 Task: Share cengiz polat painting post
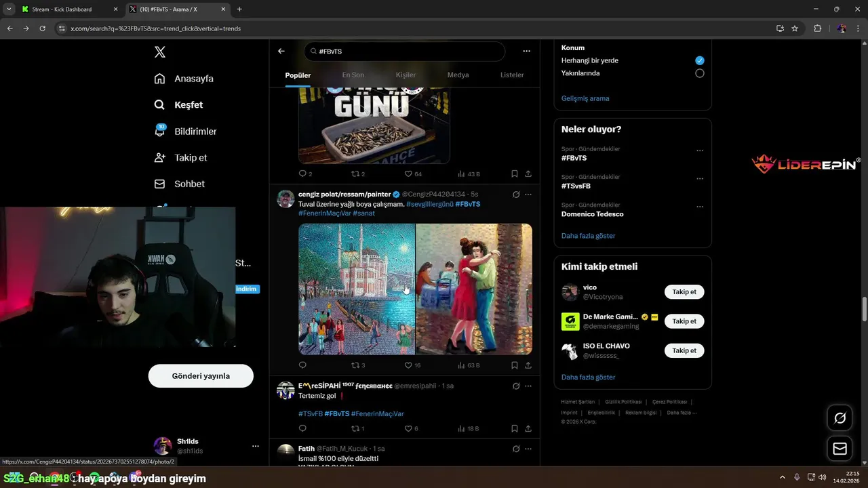528,365
